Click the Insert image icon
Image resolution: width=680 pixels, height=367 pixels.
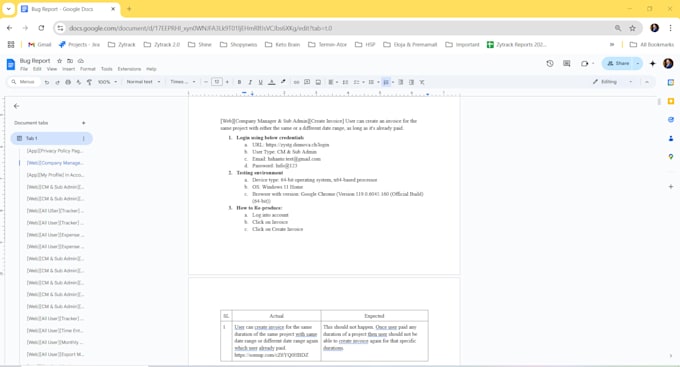(x=318, y=82)
